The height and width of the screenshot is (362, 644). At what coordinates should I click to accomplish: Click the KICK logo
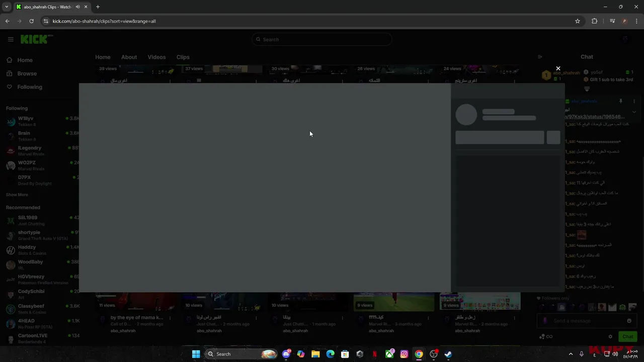[x=37, y=39]
